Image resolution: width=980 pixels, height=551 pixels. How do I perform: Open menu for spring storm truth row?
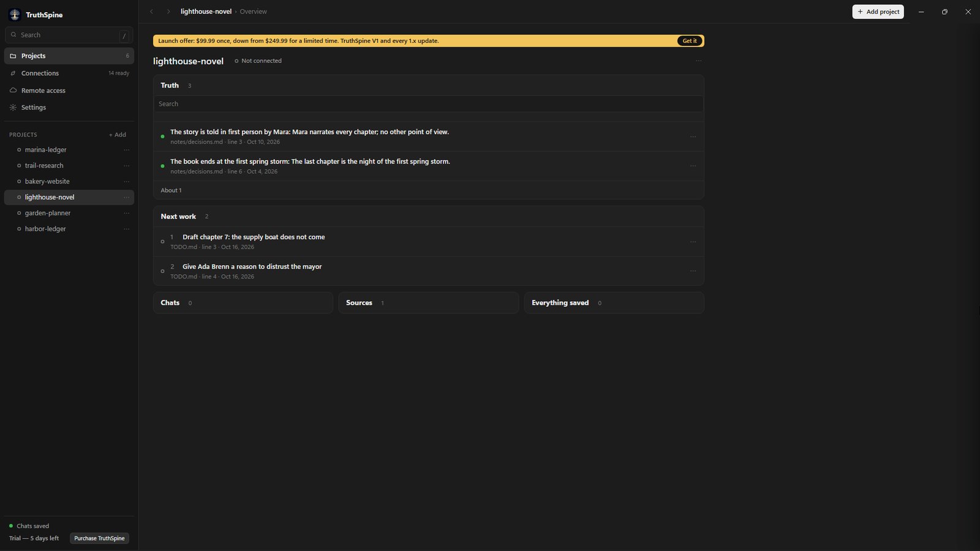693,166
